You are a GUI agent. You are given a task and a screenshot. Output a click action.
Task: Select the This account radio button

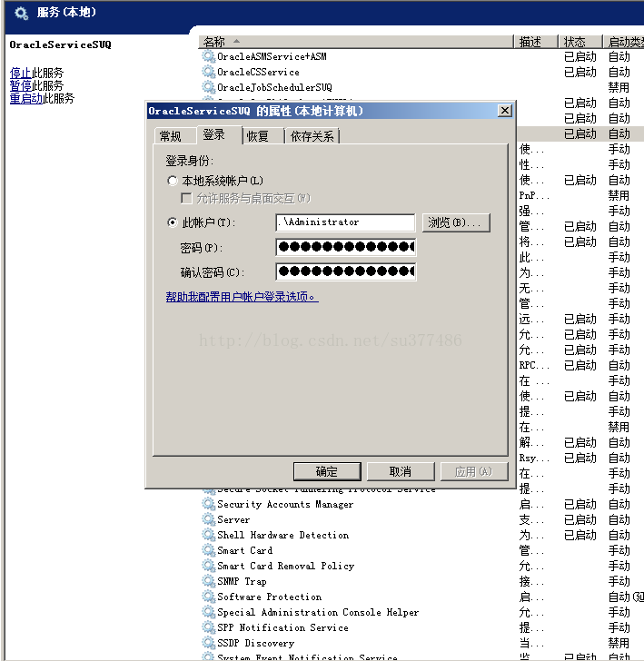pos(172,222)
